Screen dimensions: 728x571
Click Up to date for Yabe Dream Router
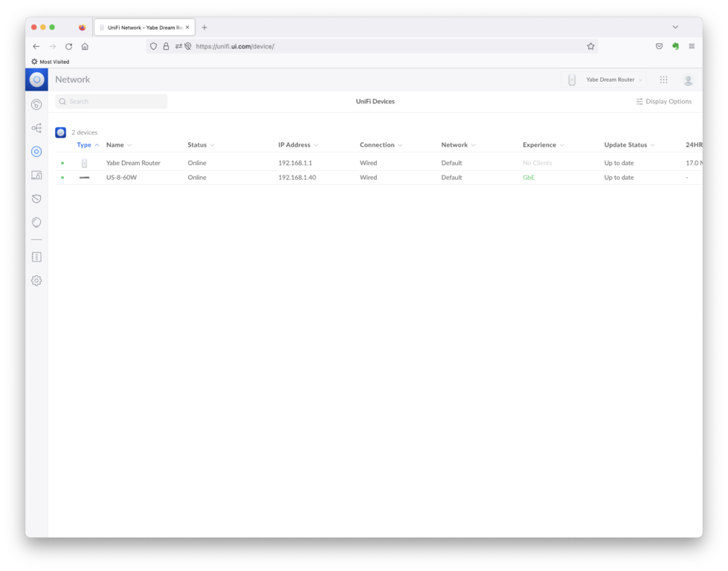tap(619, 163)
